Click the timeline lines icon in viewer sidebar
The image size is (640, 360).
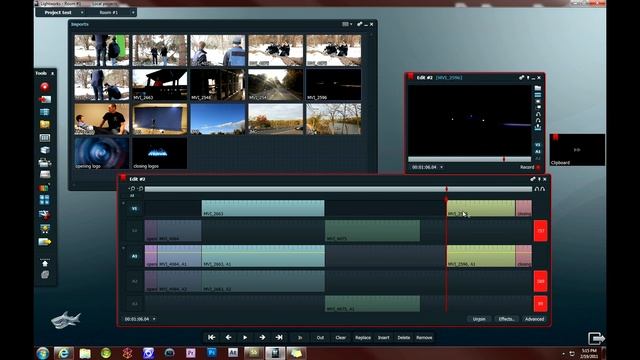coord(538,95)
